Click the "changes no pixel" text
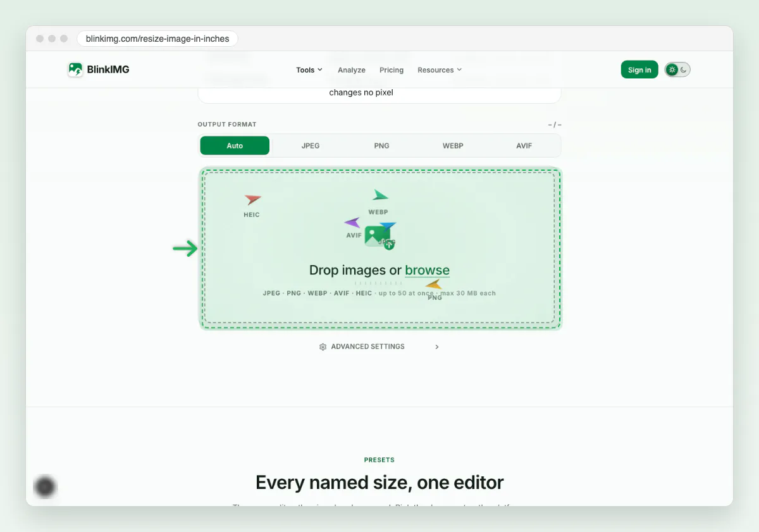This screenshot has height=532, width=759. [x=361, y=92]
